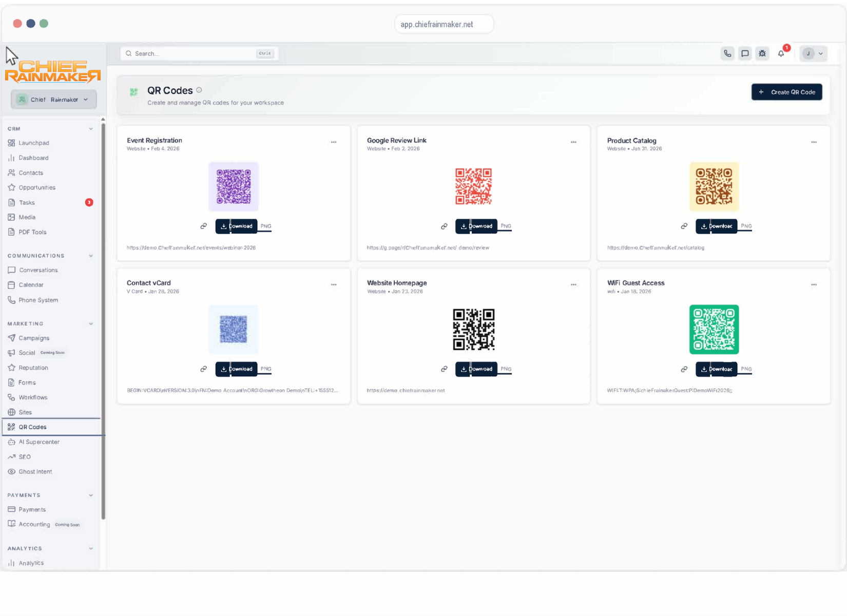Collapse the Payments sidebar section

(x=91, y=495)
